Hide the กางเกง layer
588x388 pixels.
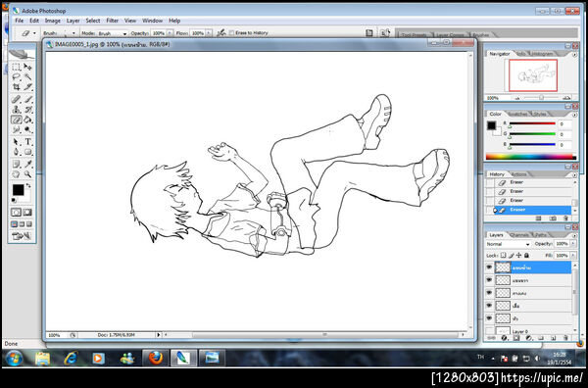point(489,293)
